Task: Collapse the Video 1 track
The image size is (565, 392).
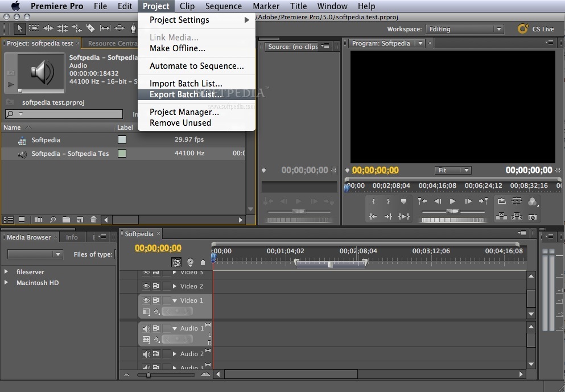Action: pos(175,300)
